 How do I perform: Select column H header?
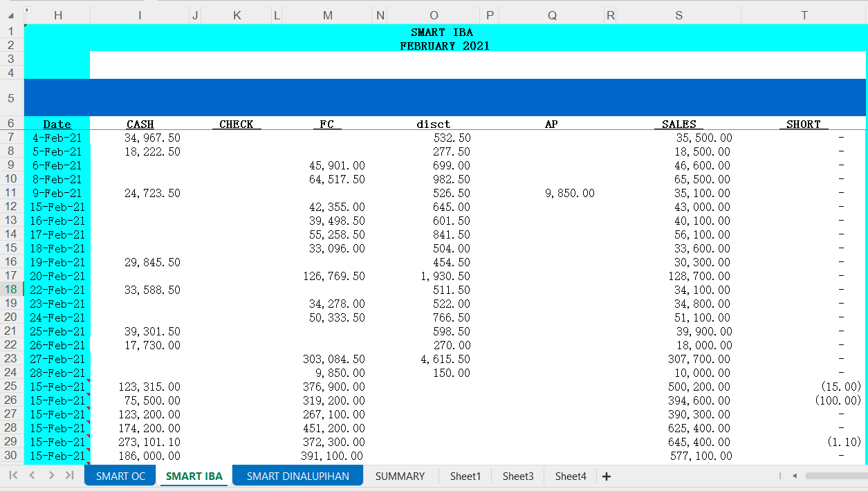point(57,15)
